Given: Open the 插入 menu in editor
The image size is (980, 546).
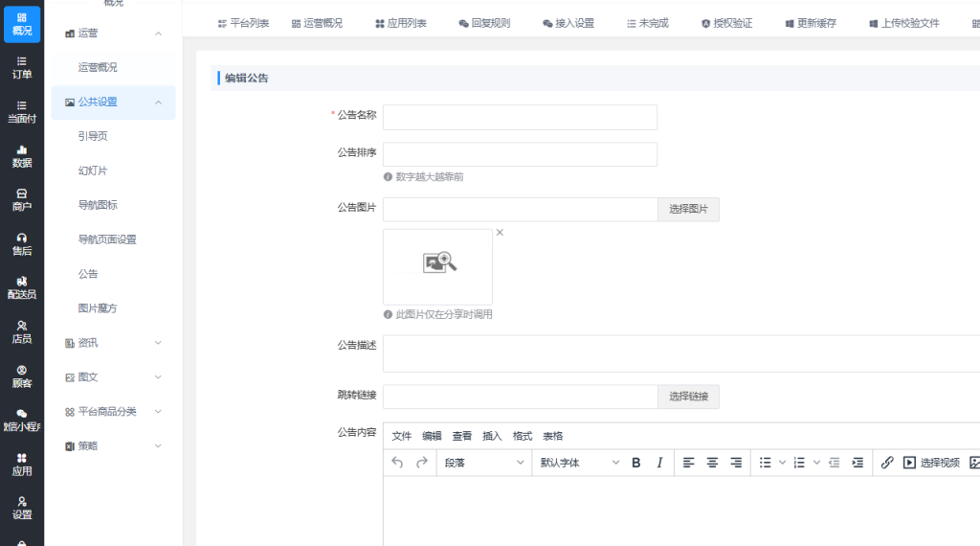Looking at the screenshot, I should pos(492,436).
